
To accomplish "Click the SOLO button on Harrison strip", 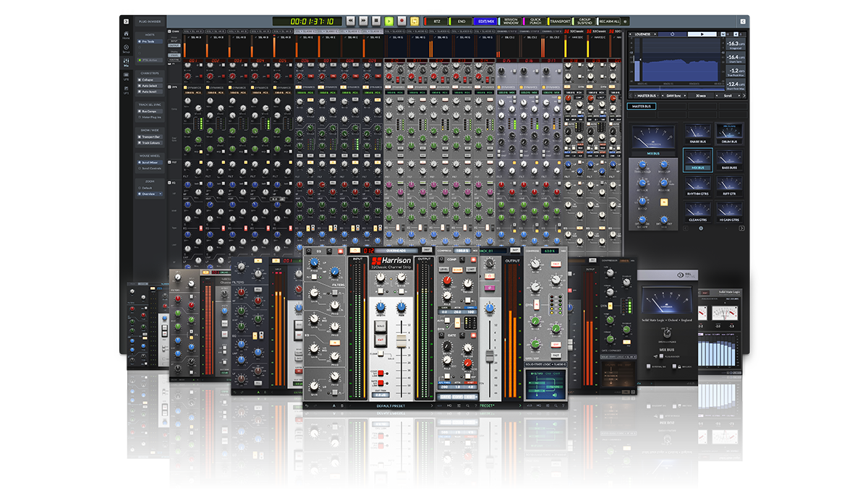I will pos(380,326).
